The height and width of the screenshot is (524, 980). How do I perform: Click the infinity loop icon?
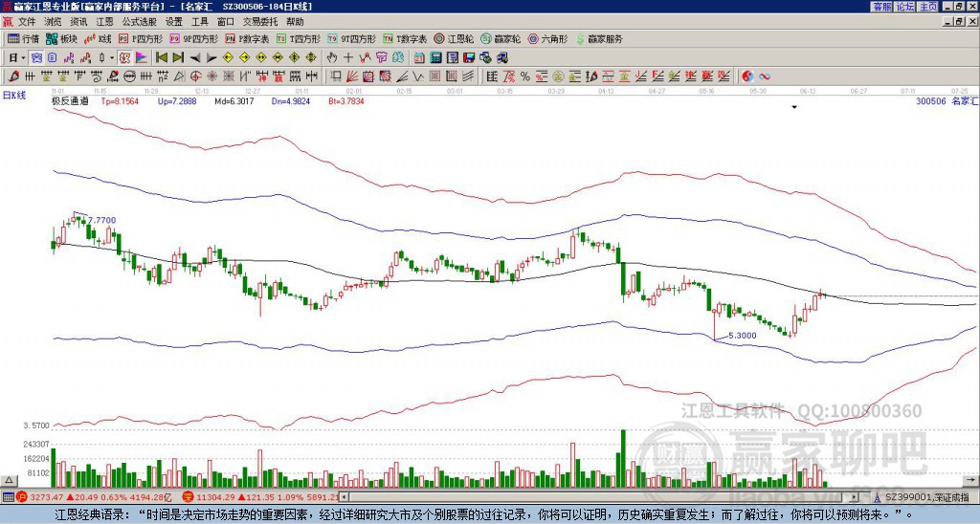pyautogui.click(x=765, y=76)
